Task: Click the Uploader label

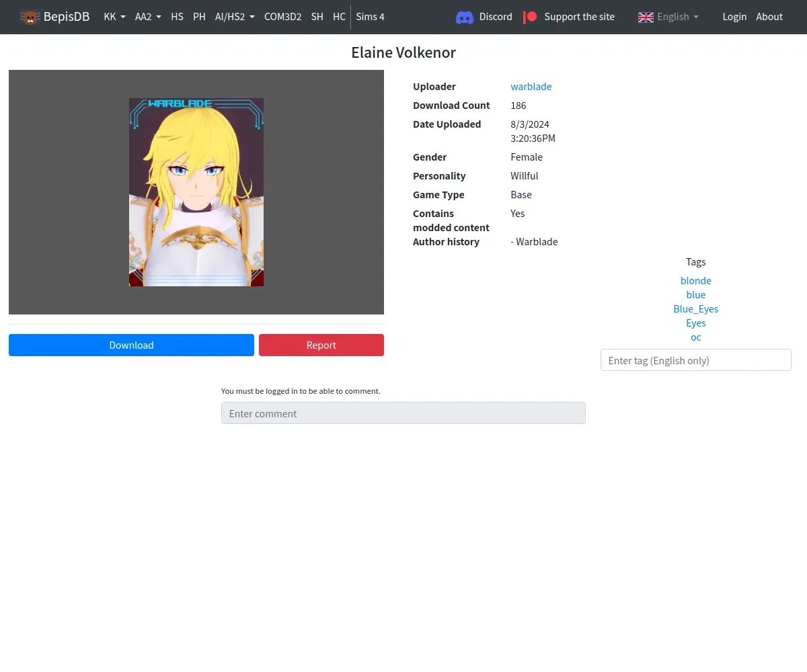Action: (434, 87)
